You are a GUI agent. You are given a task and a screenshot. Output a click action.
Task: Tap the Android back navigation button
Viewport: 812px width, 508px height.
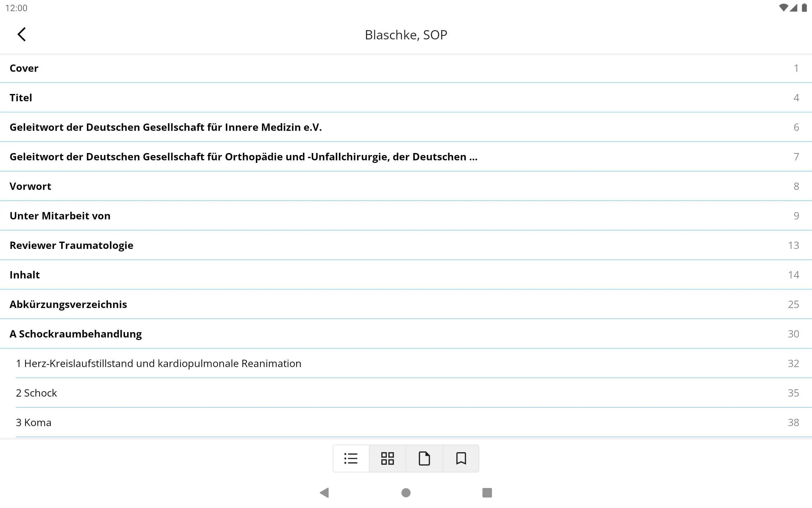(x=324, y=492)
